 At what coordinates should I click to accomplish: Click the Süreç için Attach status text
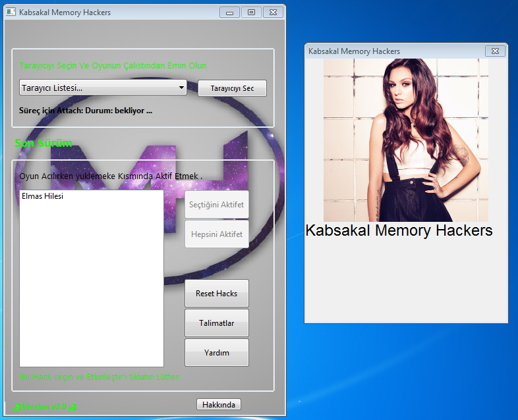(x=86, y=111)
